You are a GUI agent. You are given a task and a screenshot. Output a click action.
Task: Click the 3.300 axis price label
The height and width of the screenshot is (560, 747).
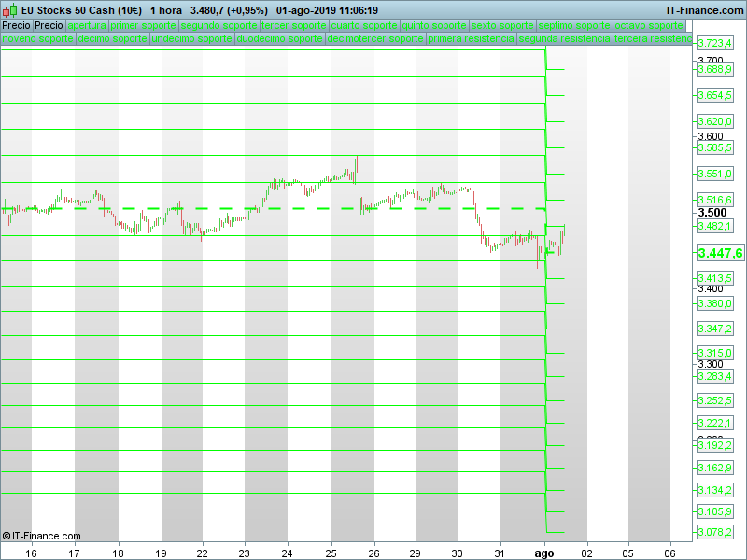point(711,364)
